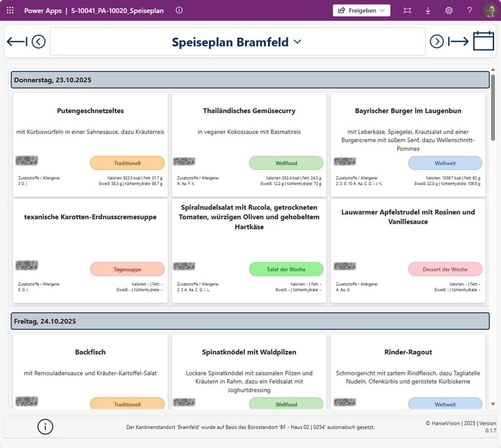Click the download icon in the top bar

point(428,10)
